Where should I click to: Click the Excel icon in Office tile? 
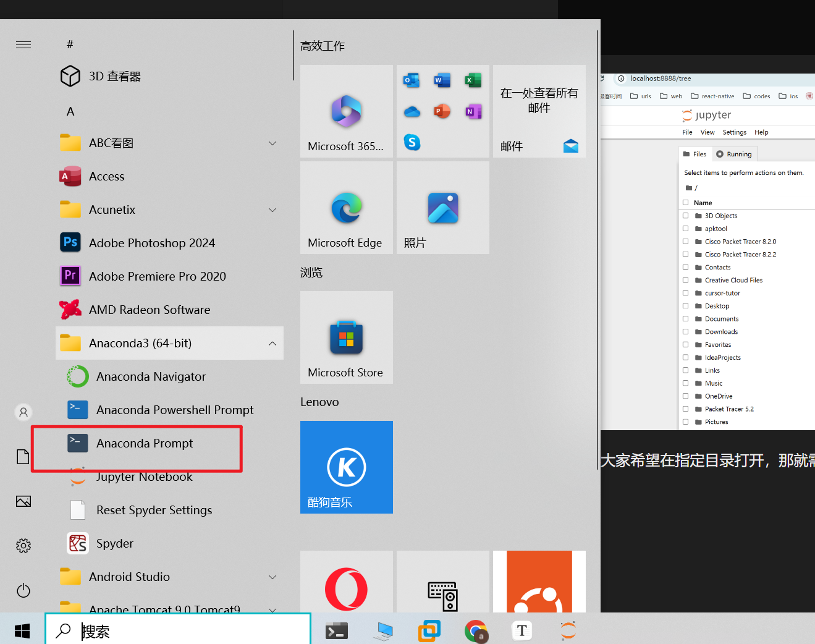coord(473,80)
